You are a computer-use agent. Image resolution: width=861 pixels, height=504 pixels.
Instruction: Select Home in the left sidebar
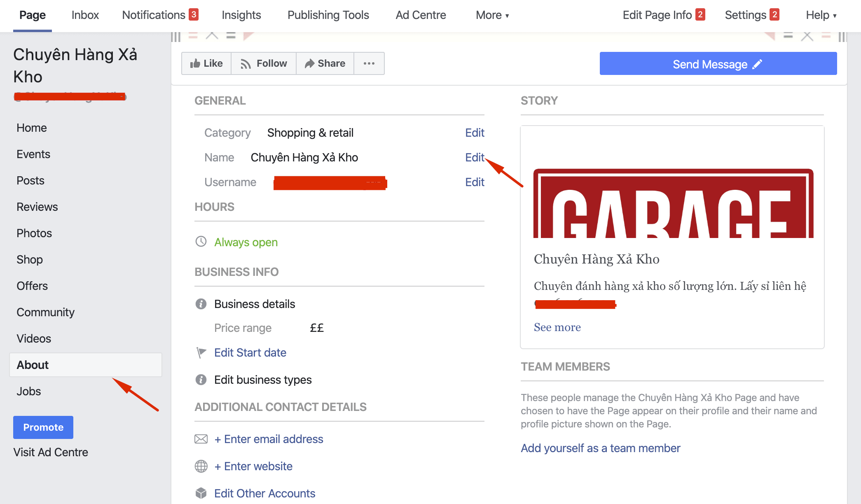point(32,128)
